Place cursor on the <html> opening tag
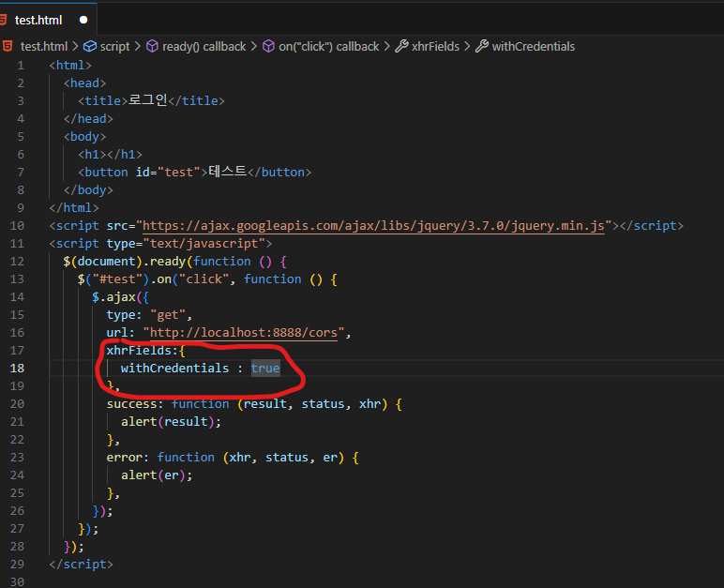The width and height of the screenshot is (724, 588). point(70,66)
